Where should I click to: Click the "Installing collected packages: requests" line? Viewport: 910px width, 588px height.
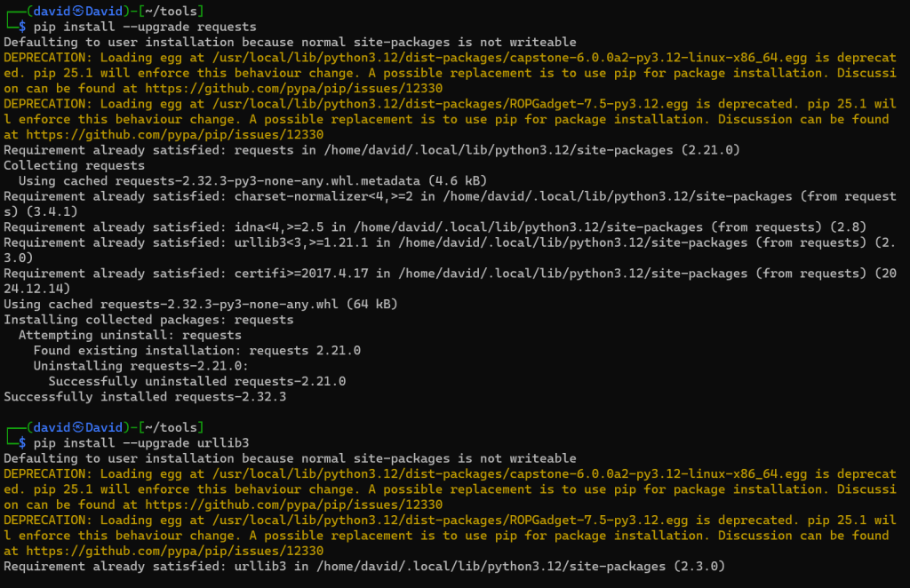[x=148, y=320]
